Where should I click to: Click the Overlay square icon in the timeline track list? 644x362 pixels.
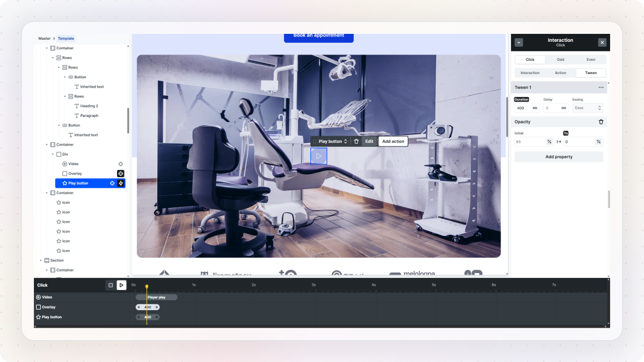pyautogui.click(x=38, y=307)
